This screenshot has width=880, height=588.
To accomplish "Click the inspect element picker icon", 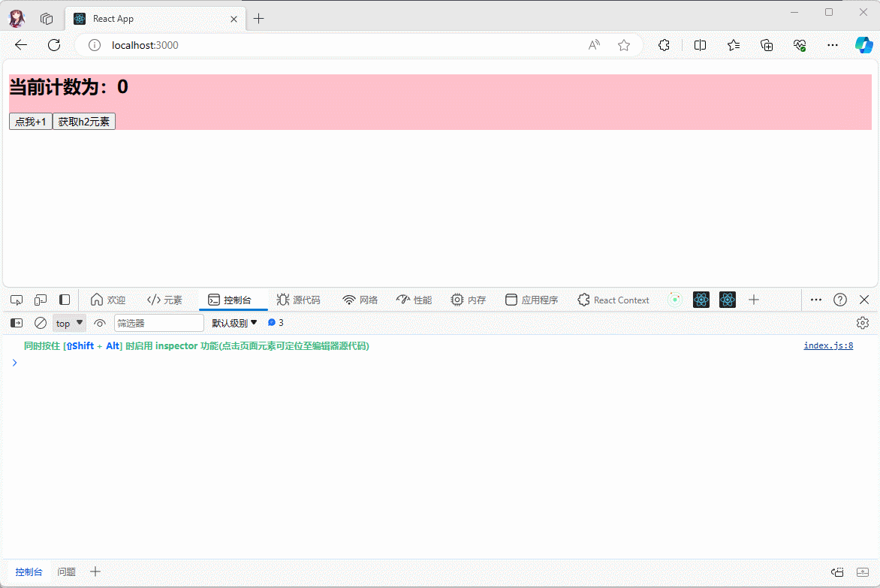I will click(x=17, y=300).
